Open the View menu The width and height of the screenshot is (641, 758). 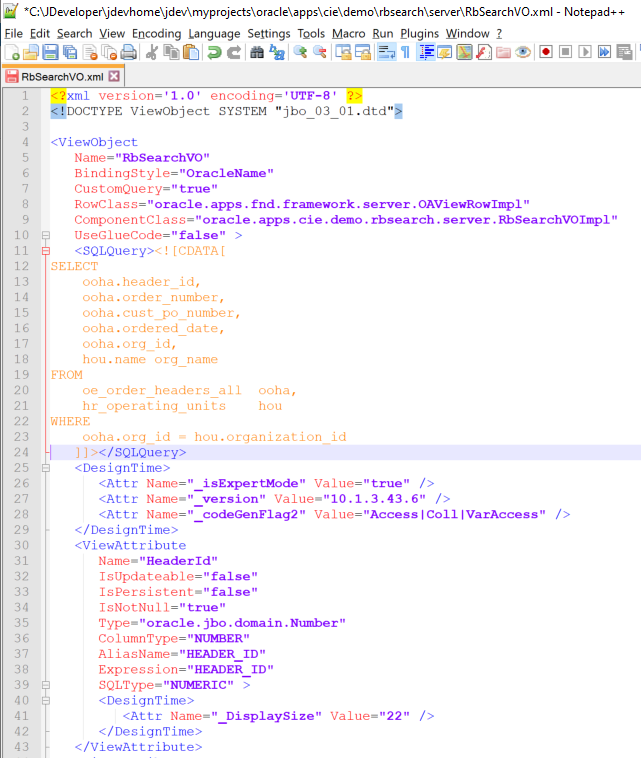point(112,33)
